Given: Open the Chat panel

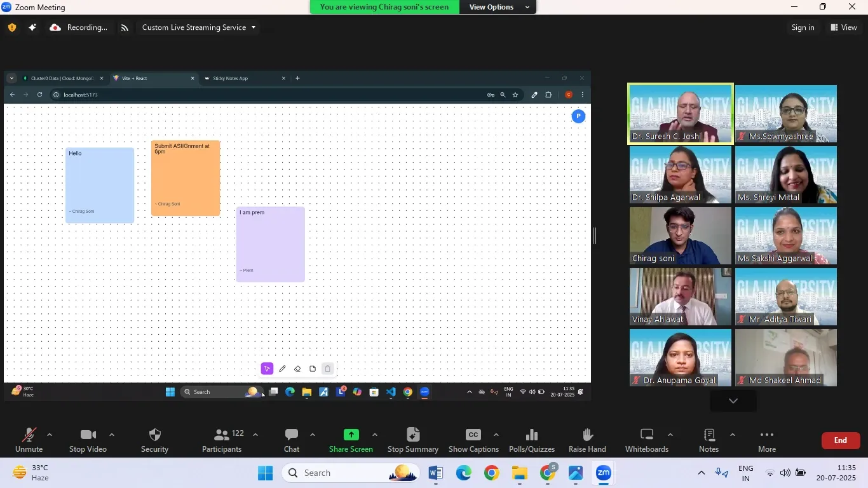Looking at the screenshot, I should point(292,435).
